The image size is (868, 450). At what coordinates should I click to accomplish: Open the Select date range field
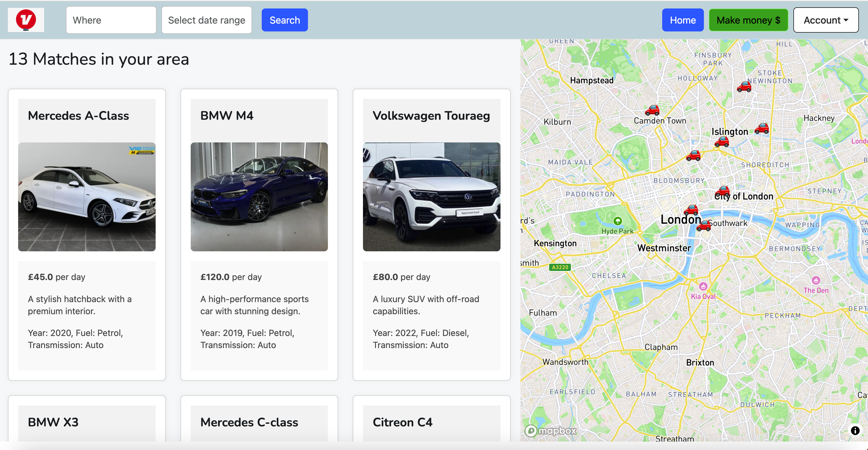(206, 20)
